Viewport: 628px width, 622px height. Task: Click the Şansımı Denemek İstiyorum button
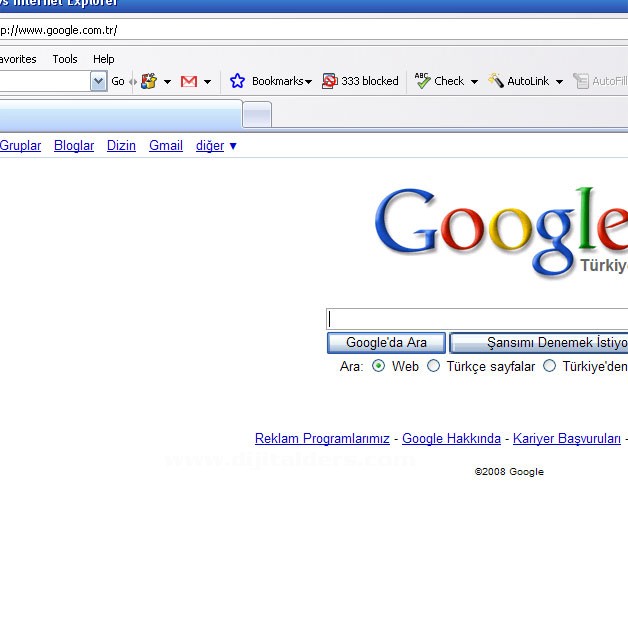click(539, 343)
